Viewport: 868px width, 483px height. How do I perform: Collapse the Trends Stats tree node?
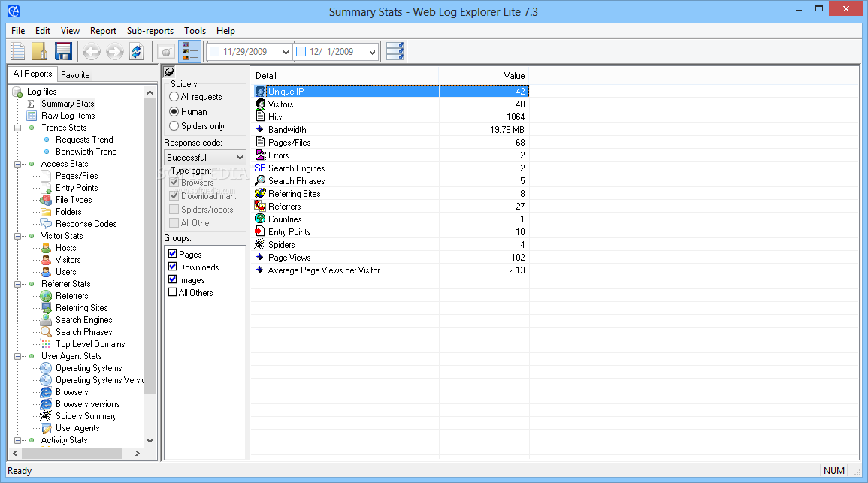[x=18, y=128]
